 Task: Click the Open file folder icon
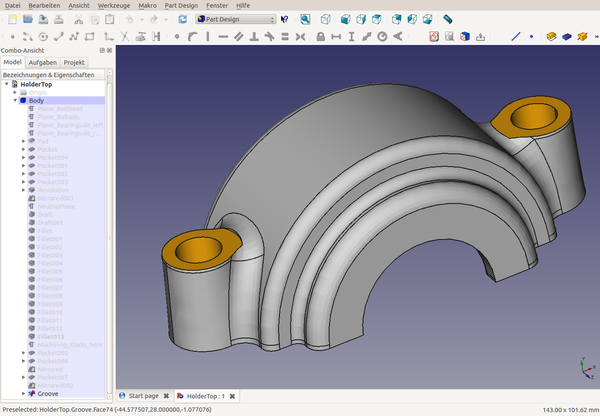(x=27, y=19)
